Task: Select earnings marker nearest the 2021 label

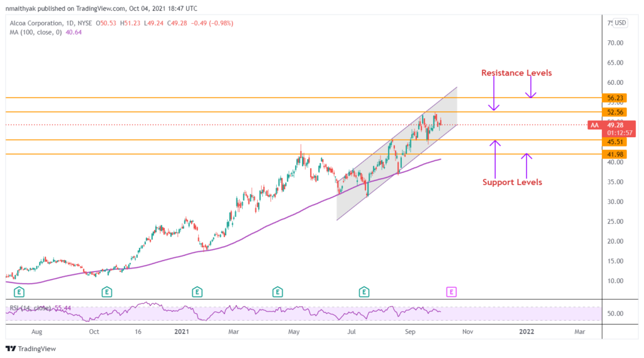Action: pos(197,291)
